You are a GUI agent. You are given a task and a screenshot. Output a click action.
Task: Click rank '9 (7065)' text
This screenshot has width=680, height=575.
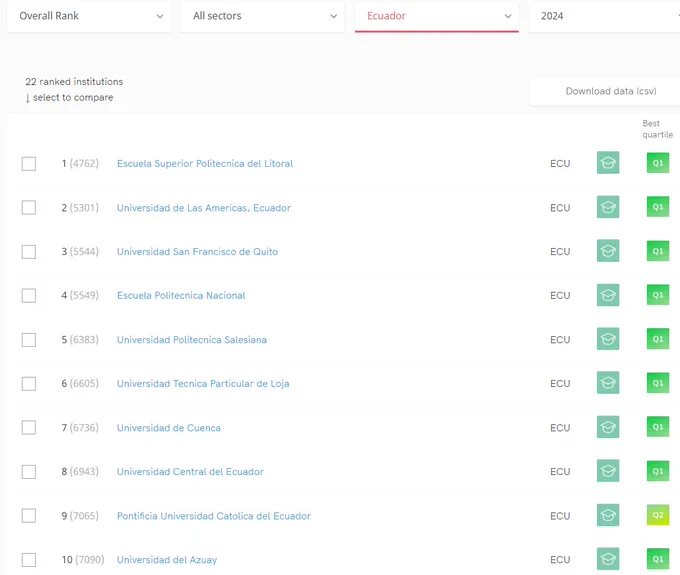click(80, 516)
